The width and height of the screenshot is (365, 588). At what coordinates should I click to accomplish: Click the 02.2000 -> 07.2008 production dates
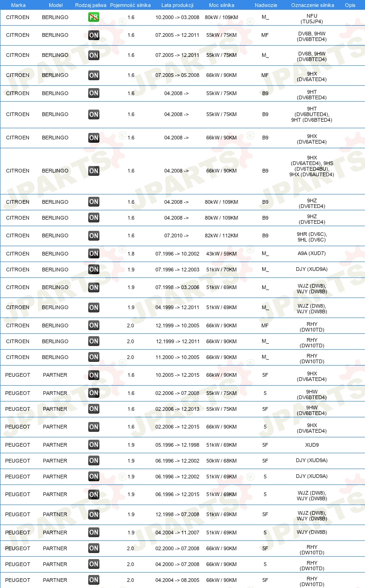177,548
